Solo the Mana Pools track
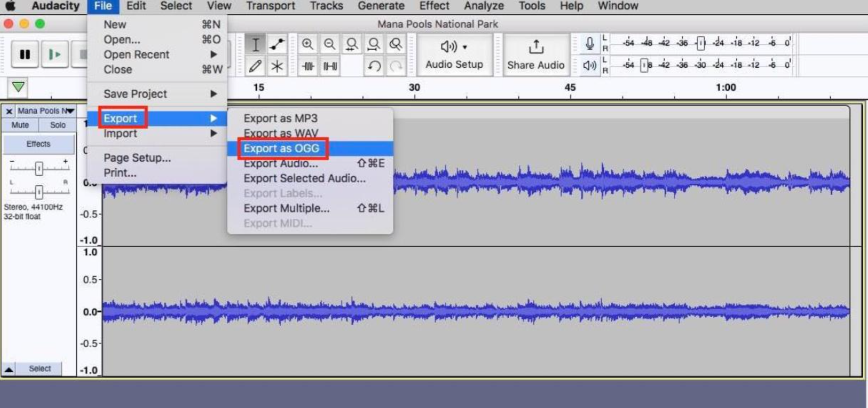Screen dimensions: 868x408 (58, 125)
